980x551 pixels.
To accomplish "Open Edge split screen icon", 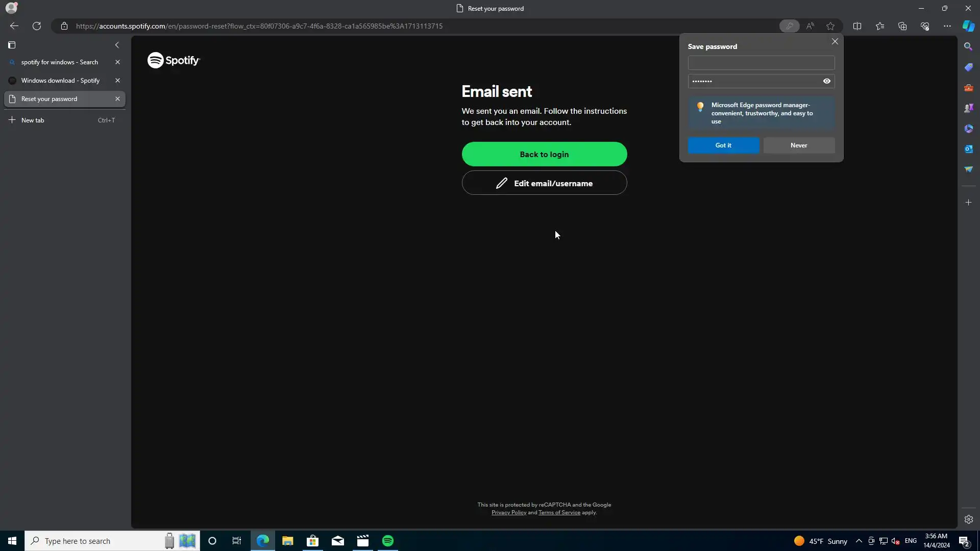I will 857,26.
